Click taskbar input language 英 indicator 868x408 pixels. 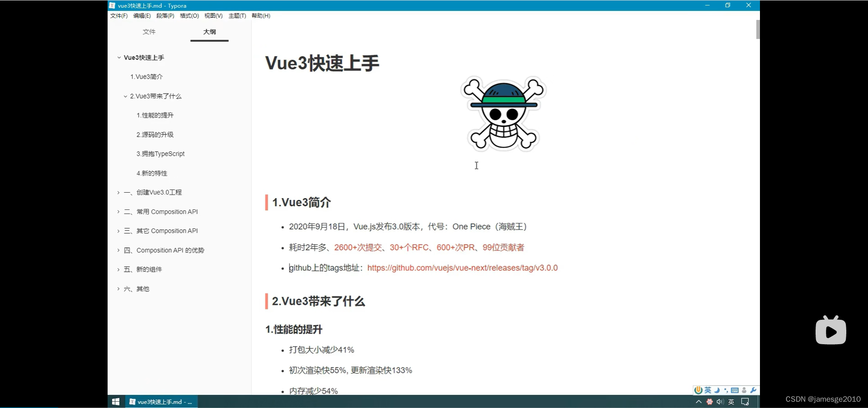[731, 402]
